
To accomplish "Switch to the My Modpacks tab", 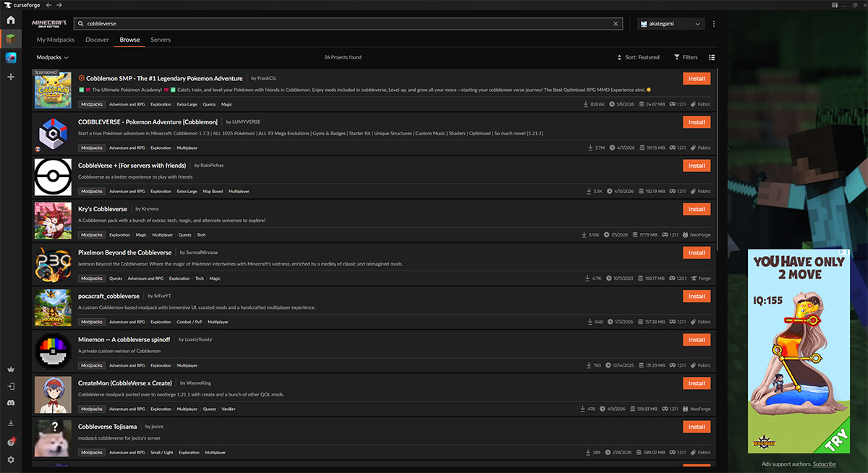I will coord(56,40).
